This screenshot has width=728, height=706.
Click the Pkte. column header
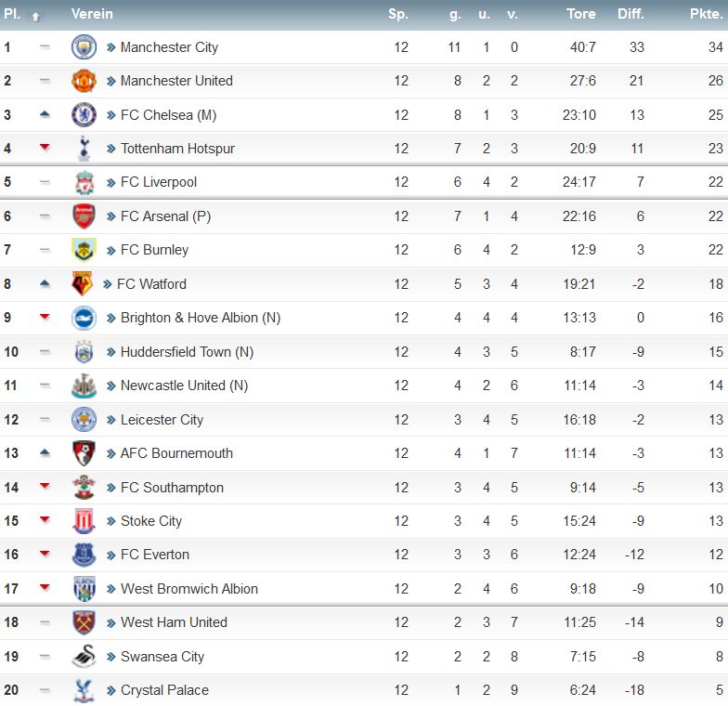pos(706,14)
